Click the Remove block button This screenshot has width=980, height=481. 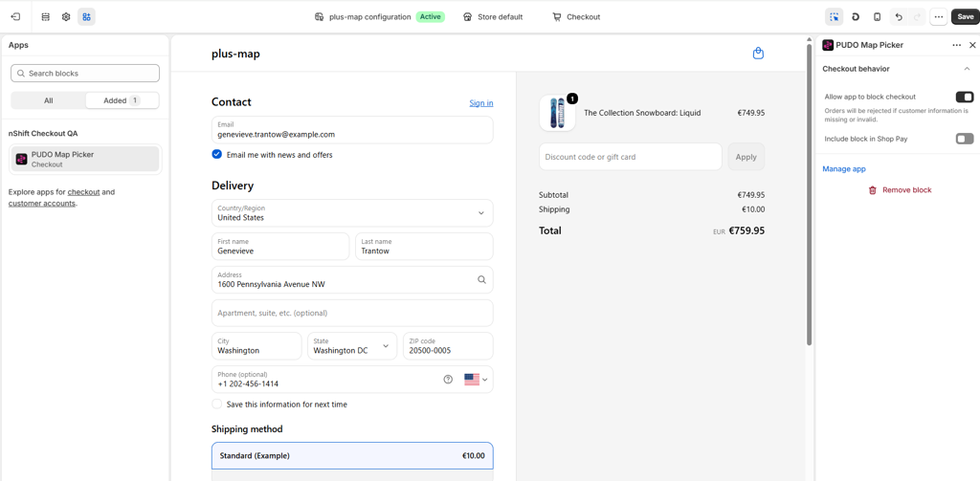click(900, 190)
